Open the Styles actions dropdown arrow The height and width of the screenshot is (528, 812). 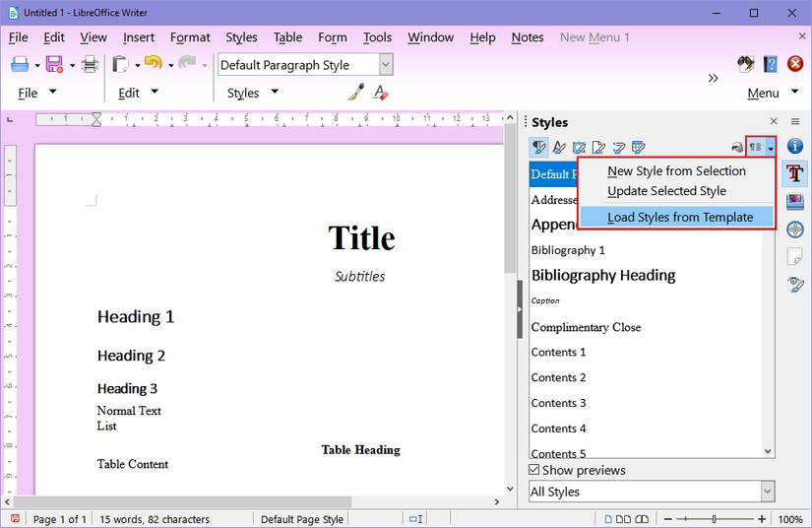tap(770, 148)
